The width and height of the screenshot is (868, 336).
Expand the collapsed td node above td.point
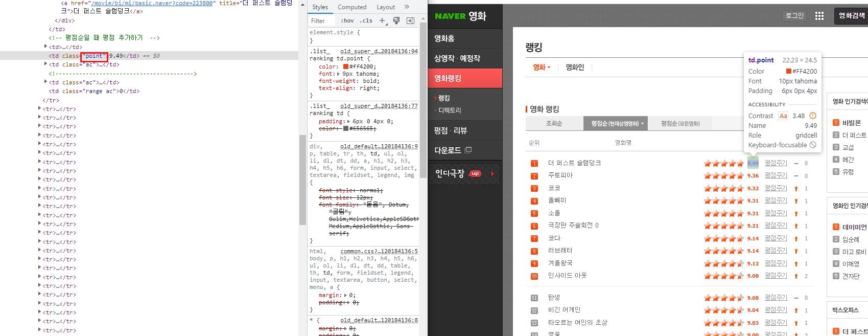click(x=45, y=47)
